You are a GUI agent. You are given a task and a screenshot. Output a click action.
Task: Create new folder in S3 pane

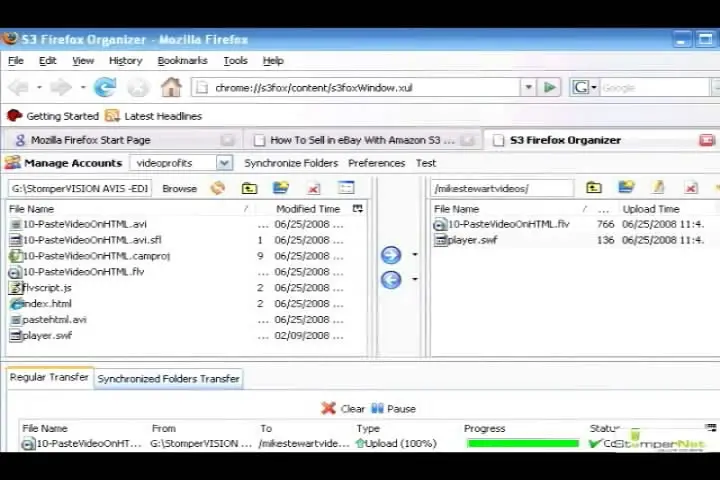pyautogui.click(x=626, y=187)
